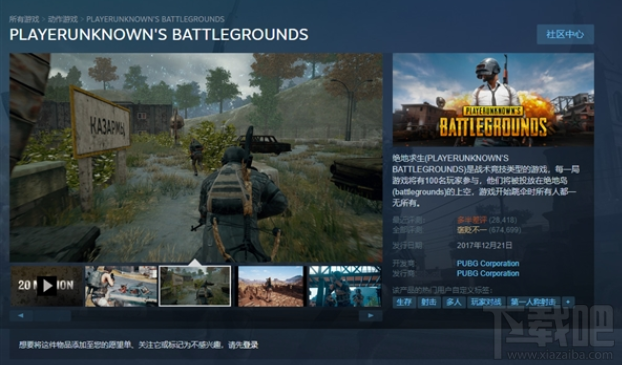Click the right arrow of the thumbnail strip

point(371,316)
